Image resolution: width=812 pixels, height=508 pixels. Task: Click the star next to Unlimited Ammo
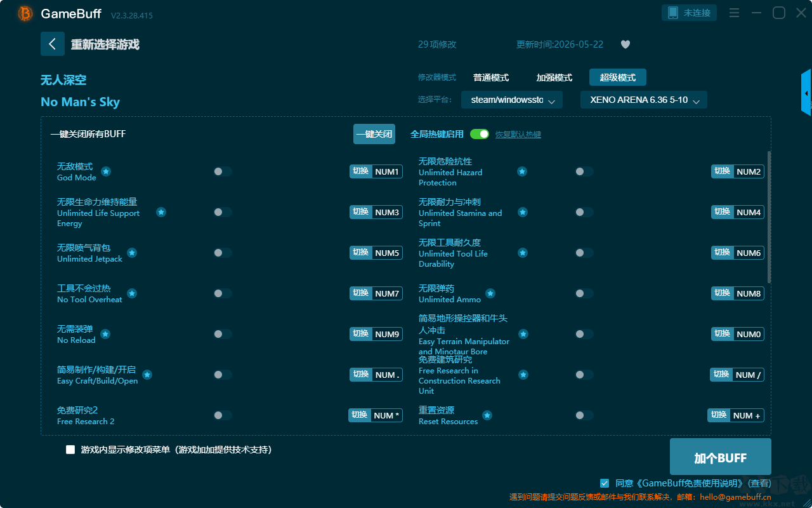tap(490, 293)
